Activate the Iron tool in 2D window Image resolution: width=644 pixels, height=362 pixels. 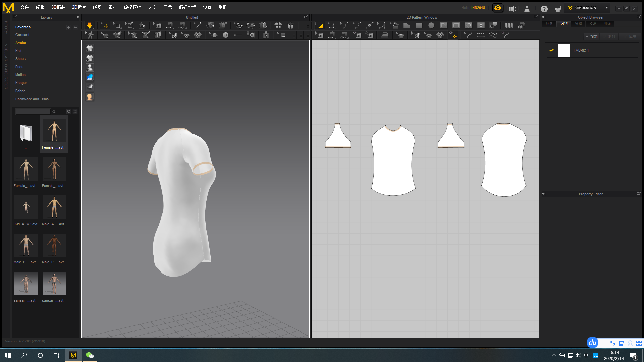coord(384,35)
